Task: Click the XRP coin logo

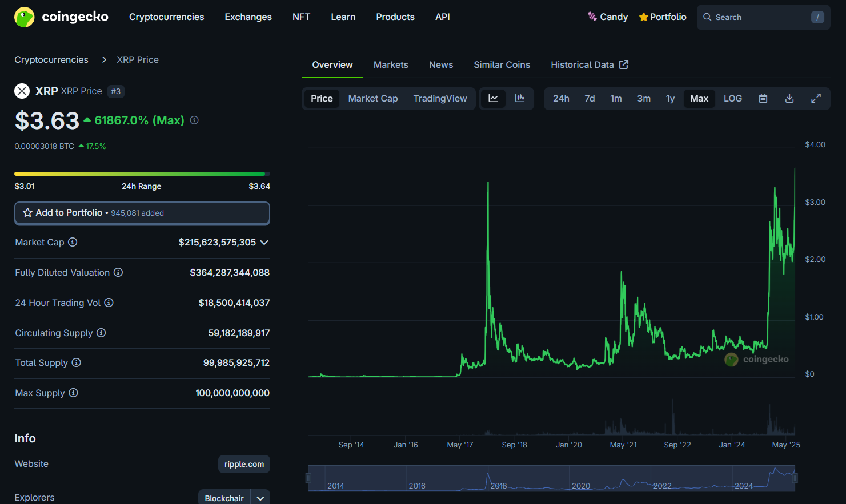Action: tap(22, 91)
